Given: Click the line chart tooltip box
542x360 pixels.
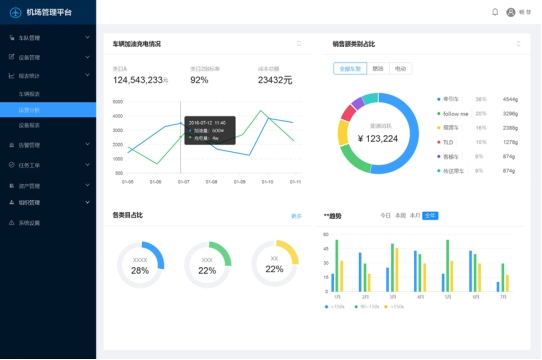Looking at the screenshot, I should (210, 130).
